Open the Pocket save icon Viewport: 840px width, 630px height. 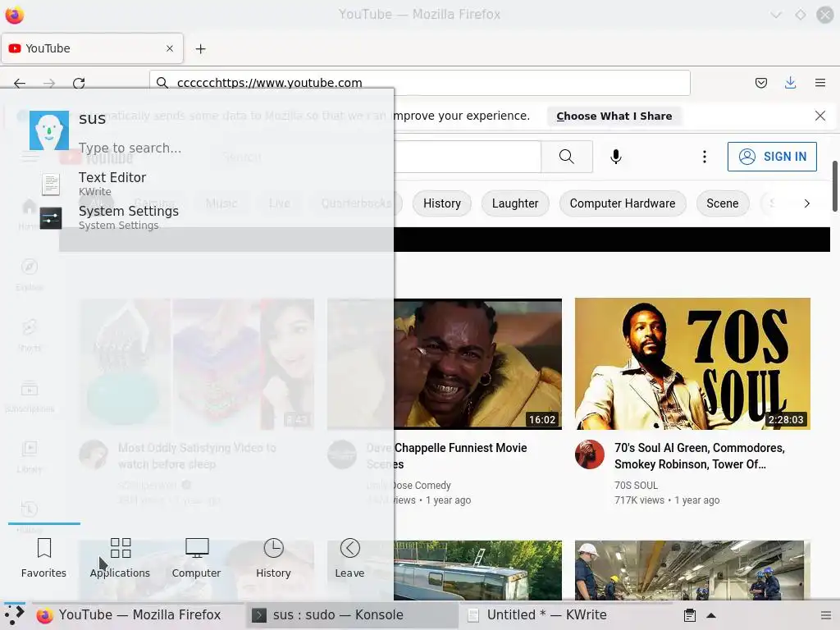coord(760,83)
